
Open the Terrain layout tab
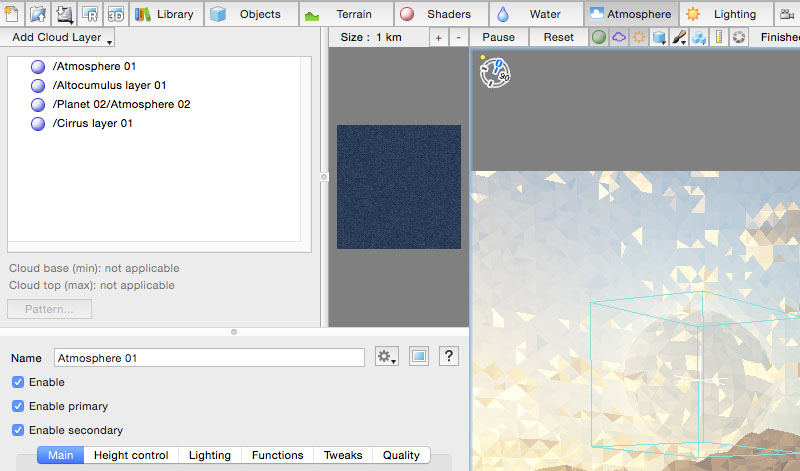pyautogui.click(x=342, y=14)
